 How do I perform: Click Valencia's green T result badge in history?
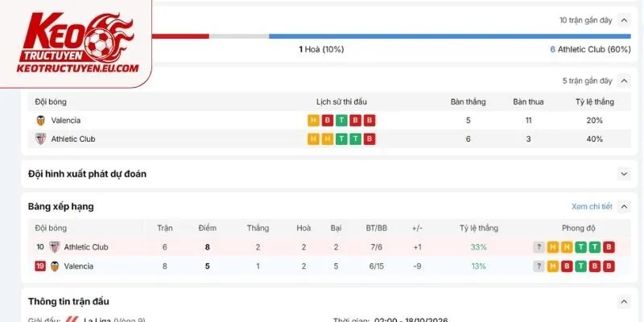click(x=341, y=120)
